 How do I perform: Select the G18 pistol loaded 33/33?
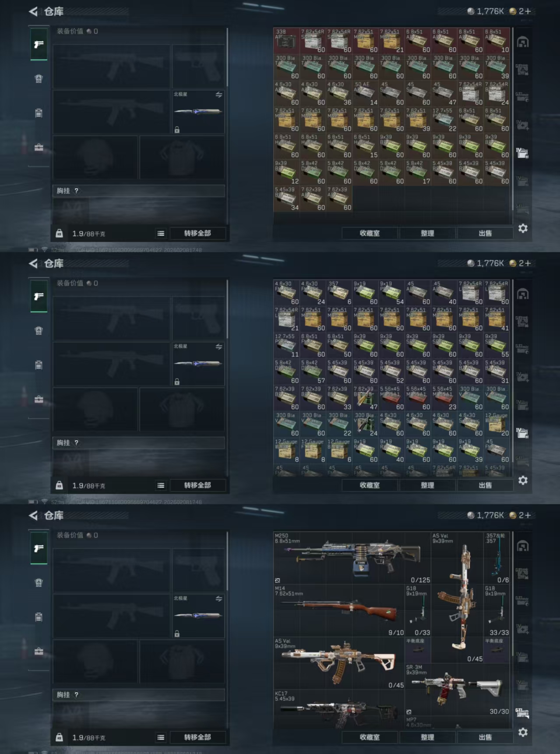pyautogui.click(x=497, y=610)
